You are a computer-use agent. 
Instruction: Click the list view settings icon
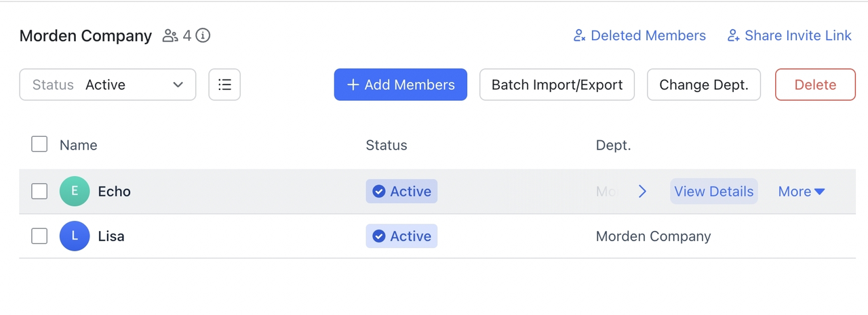(224, 85)
